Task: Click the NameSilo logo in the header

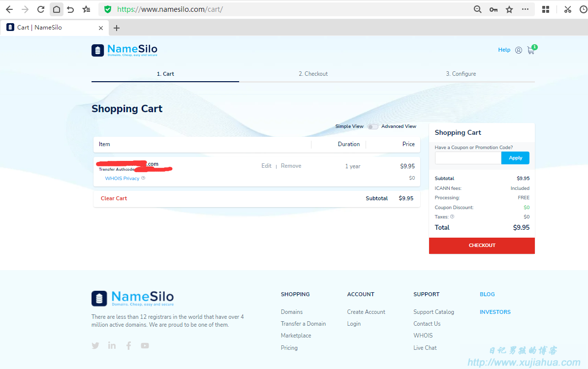Action: coord(124,50)
